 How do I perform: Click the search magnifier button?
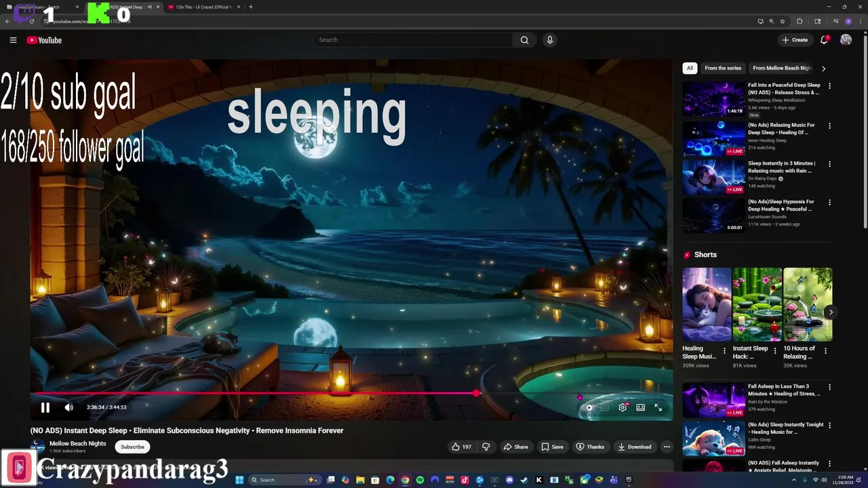pyautogui.click(x=524, y=40)
